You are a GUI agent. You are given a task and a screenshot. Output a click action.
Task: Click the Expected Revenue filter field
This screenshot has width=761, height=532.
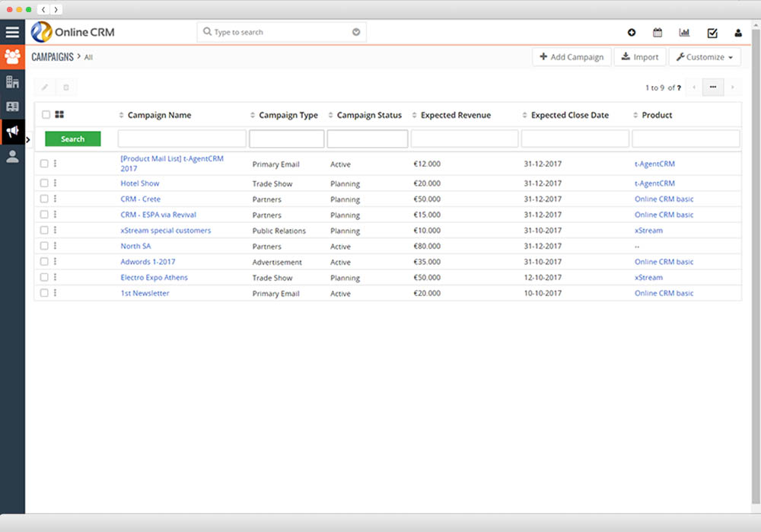[x=464, y=139]
